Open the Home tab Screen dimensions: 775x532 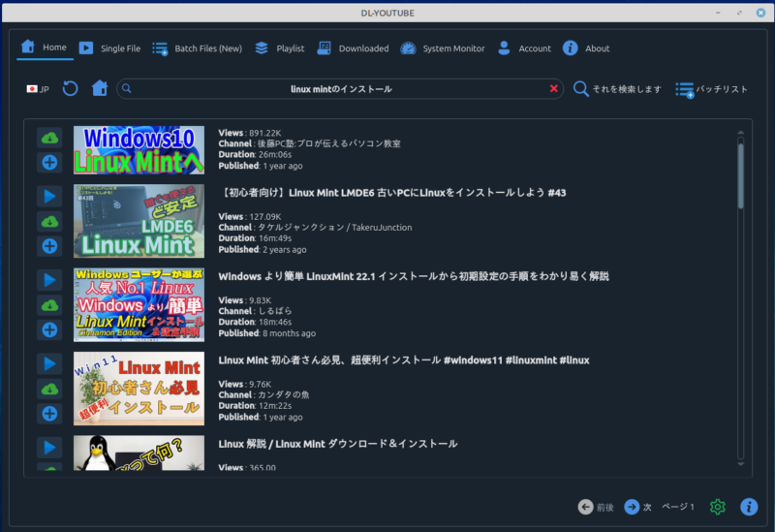(45, 47)
